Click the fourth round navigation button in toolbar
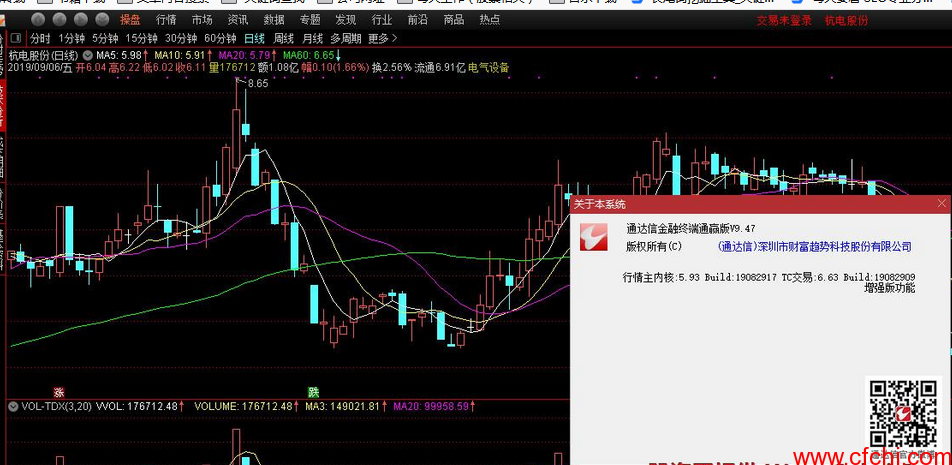 tap(103, 19)
